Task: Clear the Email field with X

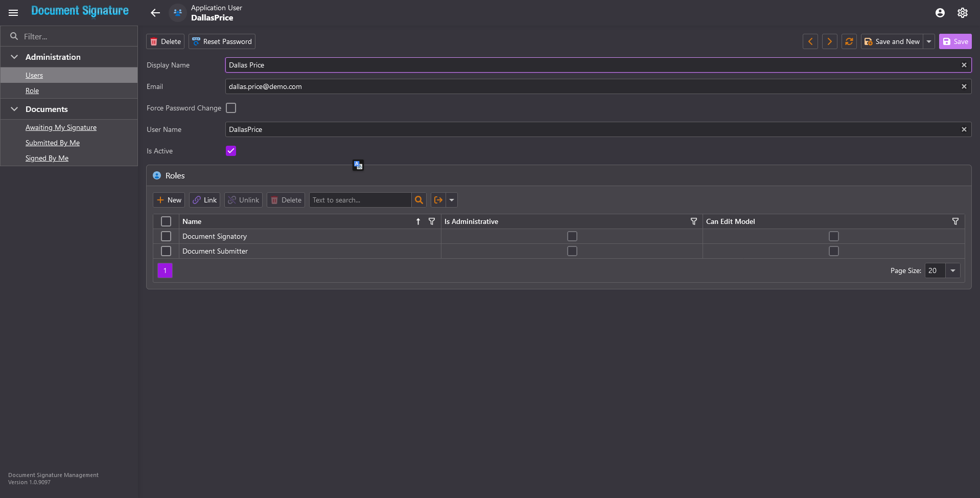Action: click(964, 86)
